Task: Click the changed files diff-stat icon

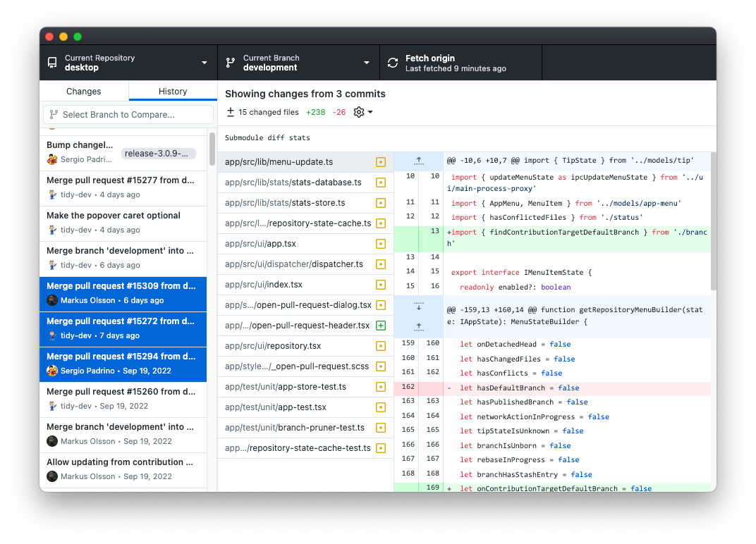Action: pyautogui.click(x=229, y=111)
